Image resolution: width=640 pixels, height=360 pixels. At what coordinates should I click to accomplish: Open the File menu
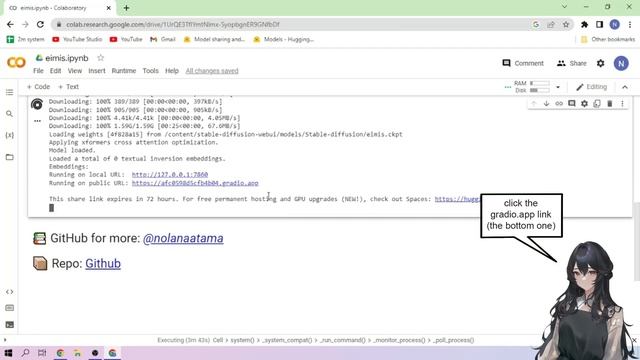click(38, 71)
